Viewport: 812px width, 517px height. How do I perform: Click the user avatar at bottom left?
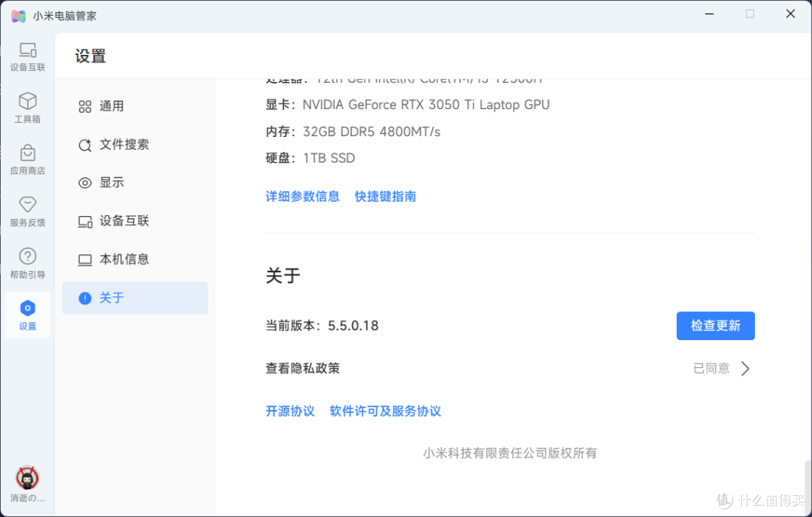pyautogui.click(x=28, y=478)
